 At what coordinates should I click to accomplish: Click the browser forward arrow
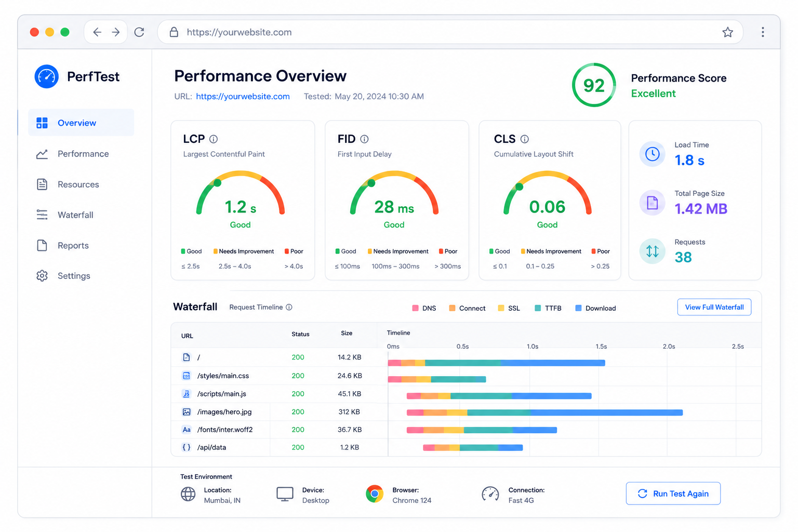[116, 32]
